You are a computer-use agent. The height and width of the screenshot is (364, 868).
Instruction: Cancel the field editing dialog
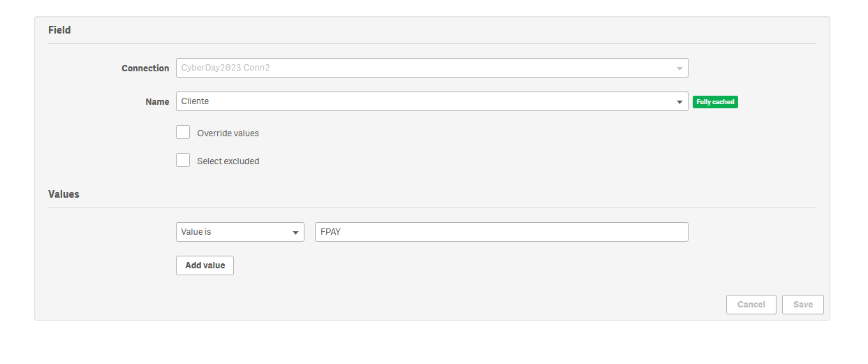click(x=751, y=305)
